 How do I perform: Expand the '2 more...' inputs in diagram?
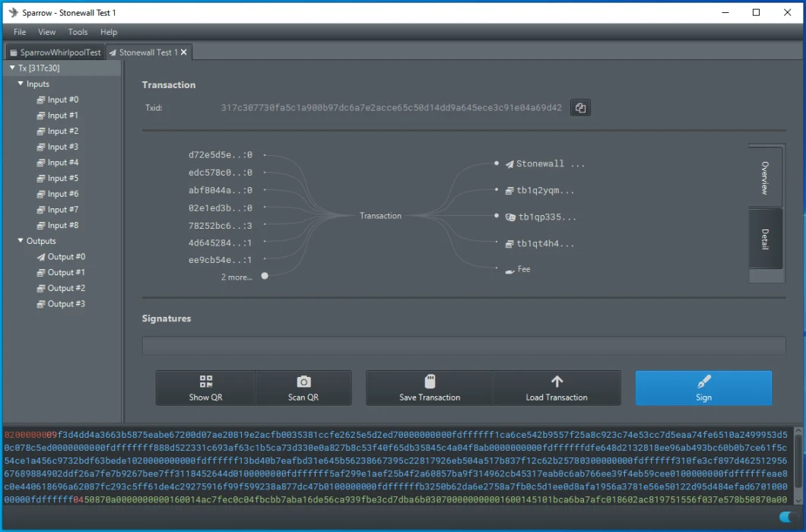click(265, 277)
